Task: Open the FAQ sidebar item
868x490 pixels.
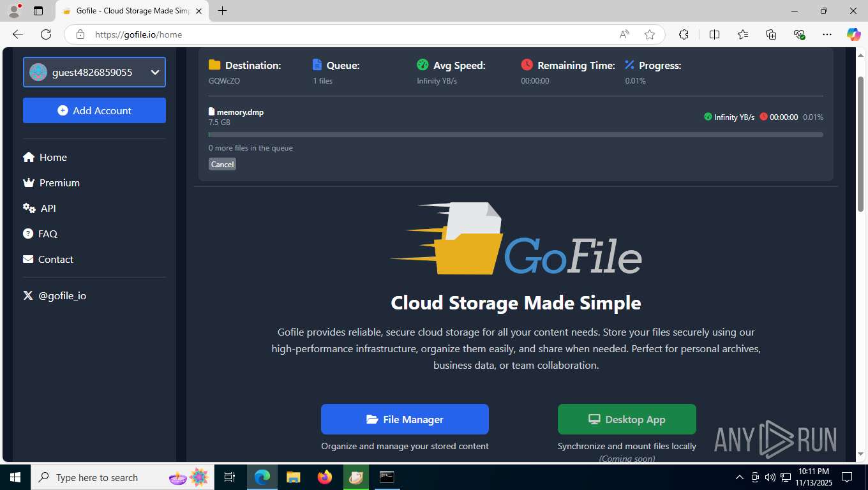Action: 40,234
